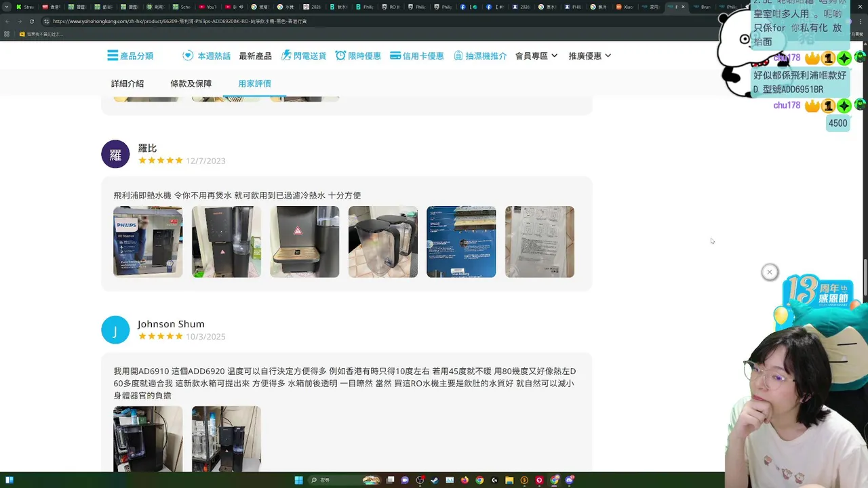Select the 用家評價 tab
Image resolution: width=868 pixels, height=488 pixels.
tap(254, 83)
